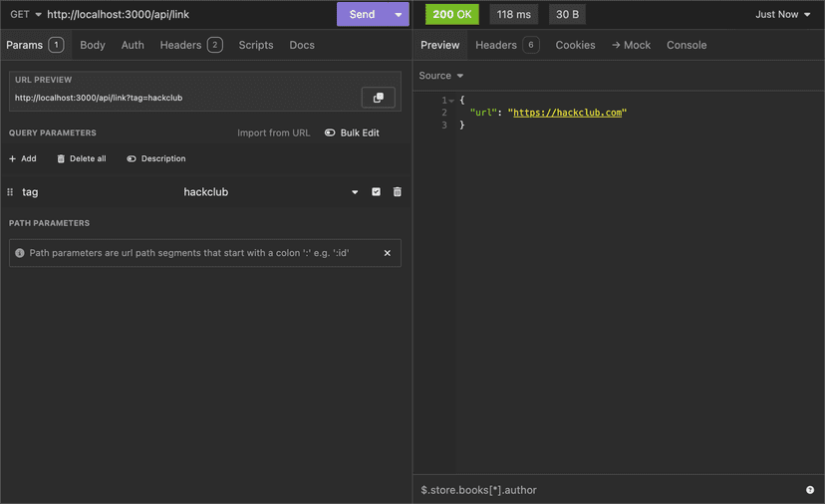825x504 pixels.
Task: Toggle Bulk Edit mode
Action: [352, 132]
